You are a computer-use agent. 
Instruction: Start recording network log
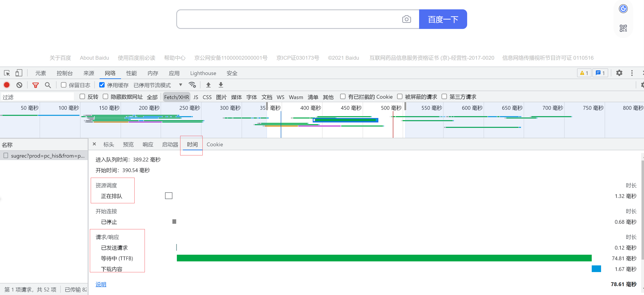click(x=6, y=85)
